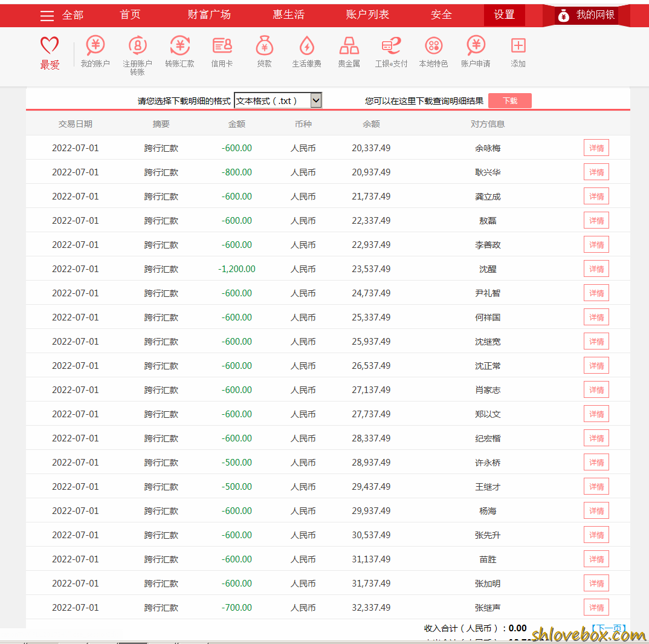Open 安全 menu
Image resolution: width=649 pixels, height=644 pixels.
[441, 15]
